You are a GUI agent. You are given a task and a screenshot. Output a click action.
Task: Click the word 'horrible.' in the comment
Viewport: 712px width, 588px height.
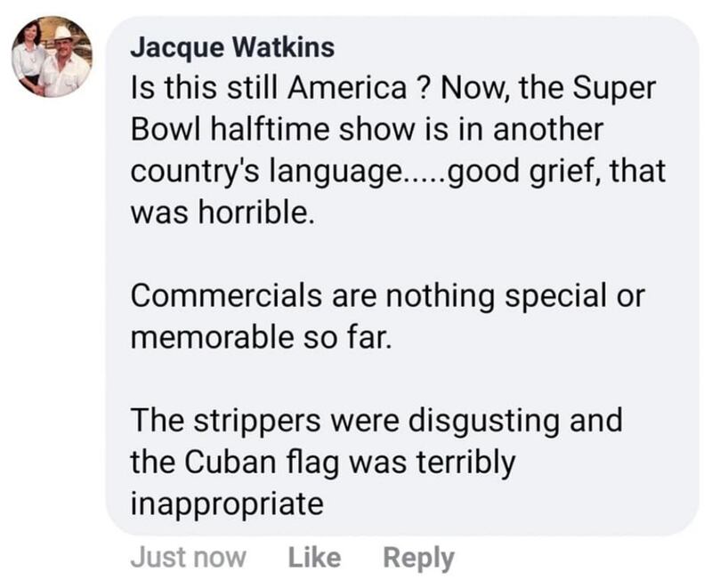[x=255, y=213]
